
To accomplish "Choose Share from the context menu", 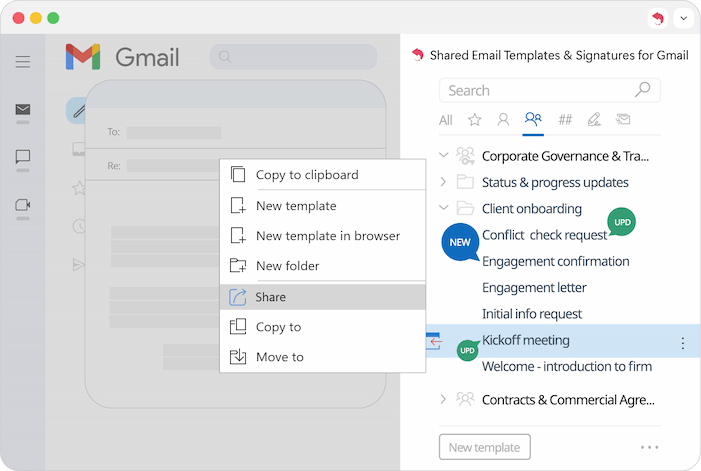I will (x=322, y=297).
